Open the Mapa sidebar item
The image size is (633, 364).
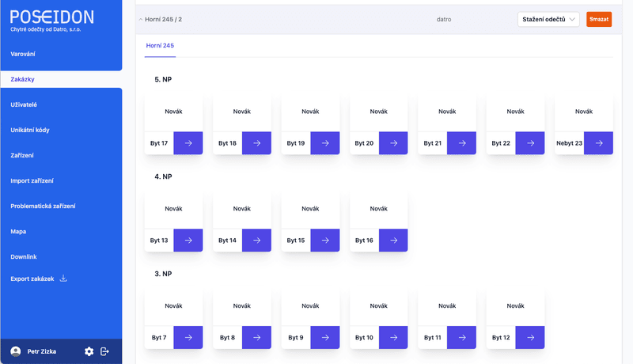coord(18,231)
